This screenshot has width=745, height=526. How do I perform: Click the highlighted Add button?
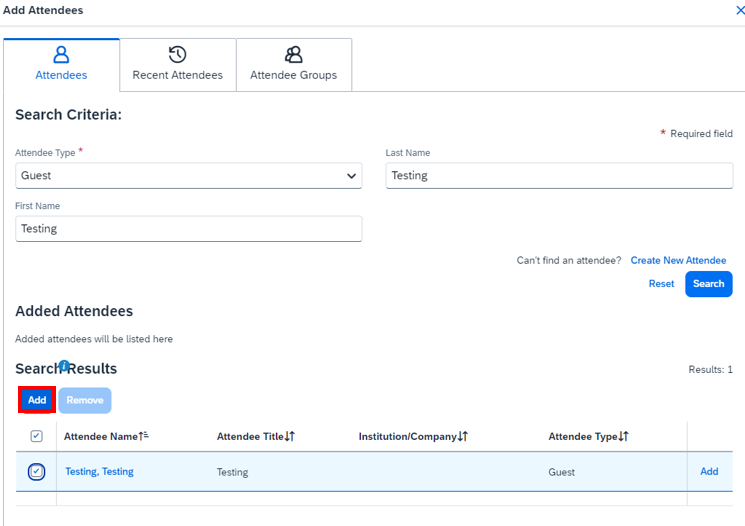[x=37, y=400]
